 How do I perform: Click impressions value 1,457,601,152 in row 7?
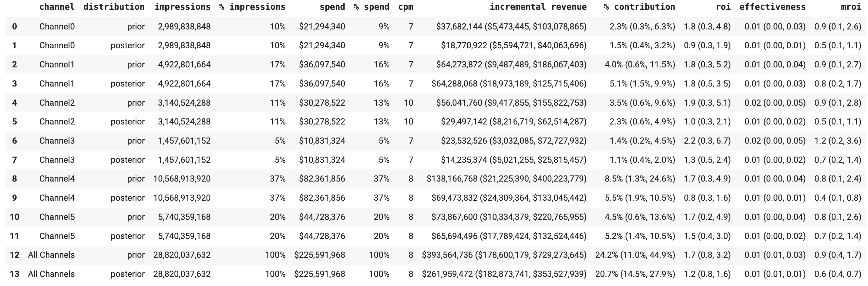184,160
